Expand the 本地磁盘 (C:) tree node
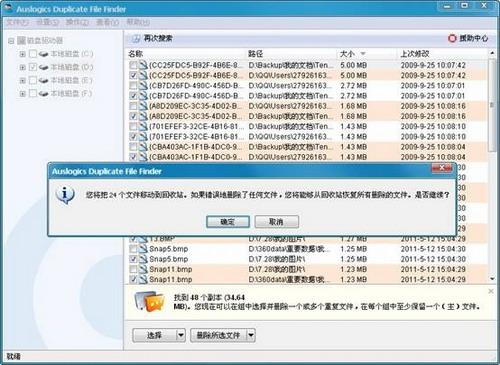This screenshot has width=500, height=365. (x=22, y=54)
